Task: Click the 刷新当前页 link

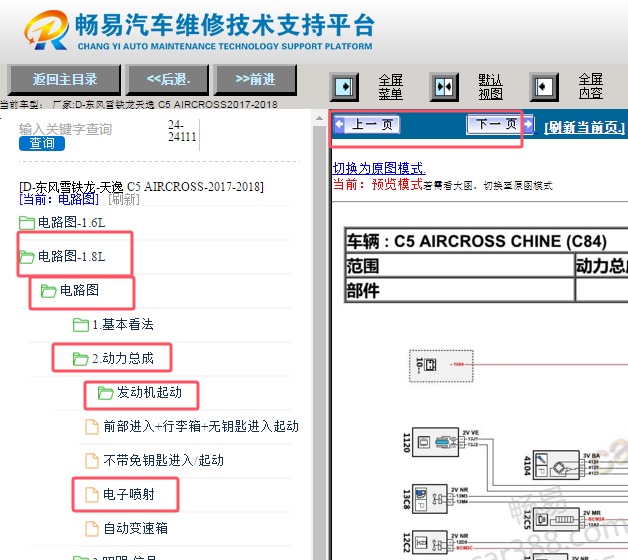Action: click(584, 127)
